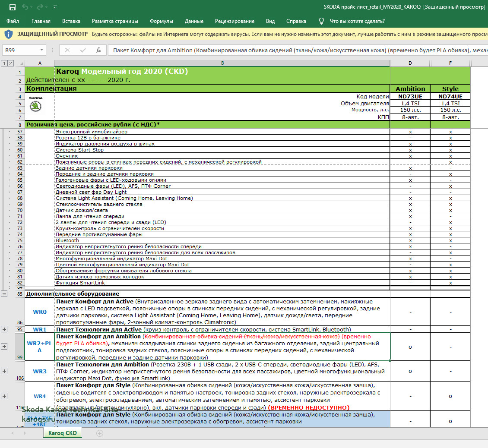
Task: Click the 'Функция SmartLink' cell in row 82
Action: [222, 283]
